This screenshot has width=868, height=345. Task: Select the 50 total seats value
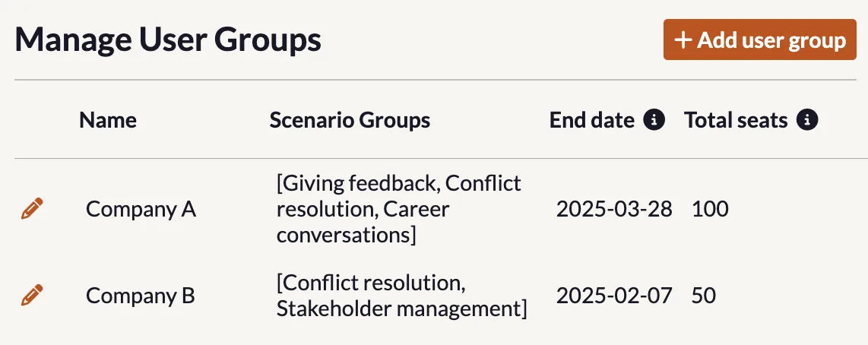pyautogui.click(x=704, y=296)
